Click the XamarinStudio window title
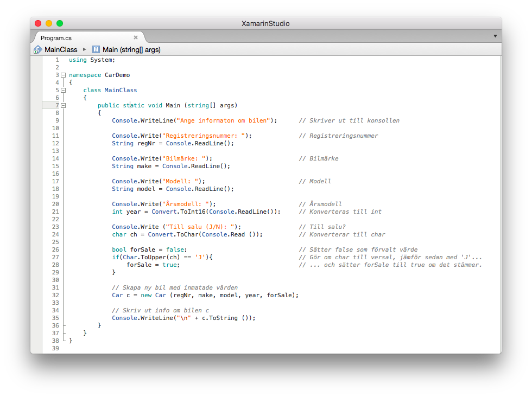 265,23
